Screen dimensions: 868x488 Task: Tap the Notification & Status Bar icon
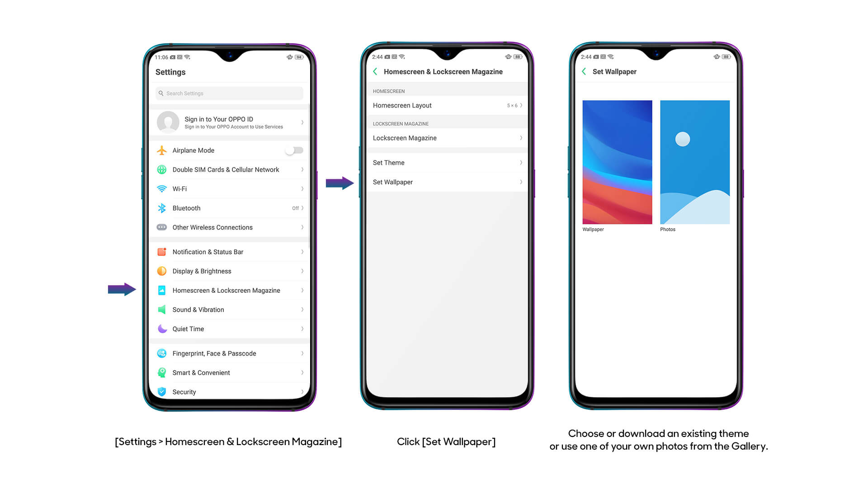point(161,251)
